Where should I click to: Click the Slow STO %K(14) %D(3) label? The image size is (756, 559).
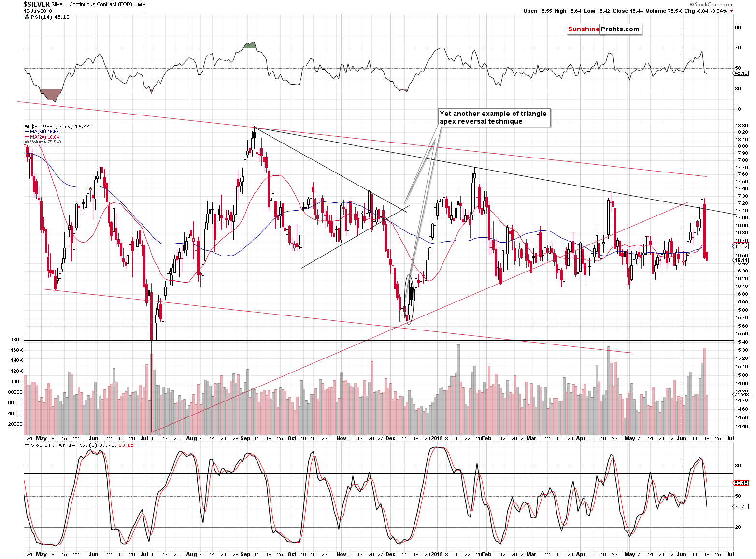[80, 445]
